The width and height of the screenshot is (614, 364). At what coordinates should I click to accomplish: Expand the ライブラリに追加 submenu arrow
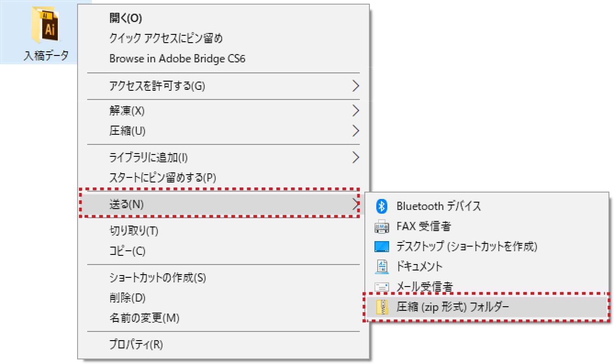pos(355,157)
